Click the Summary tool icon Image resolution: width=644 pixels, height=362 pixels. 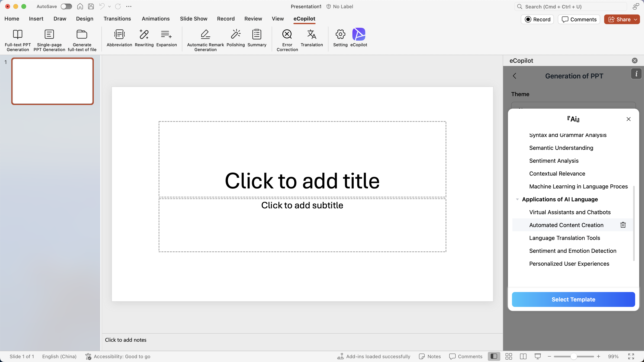(257, 35)
